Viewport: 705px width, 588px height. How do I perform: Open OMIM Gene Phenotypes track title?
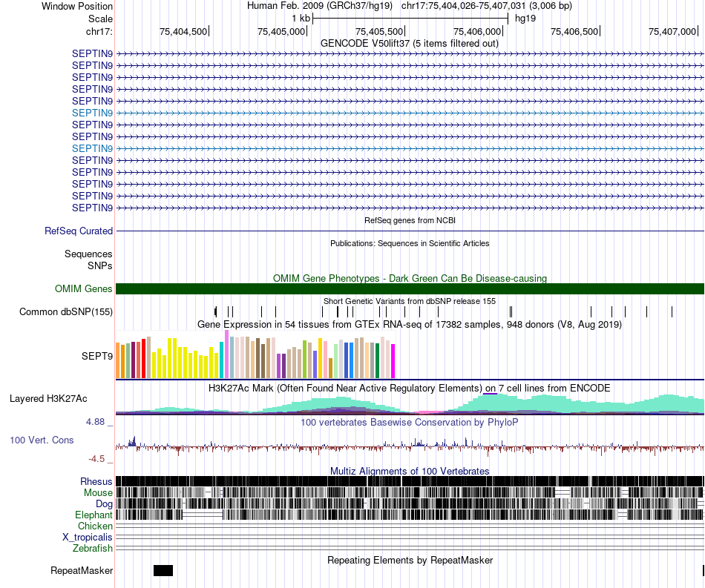tap(410, 278)
